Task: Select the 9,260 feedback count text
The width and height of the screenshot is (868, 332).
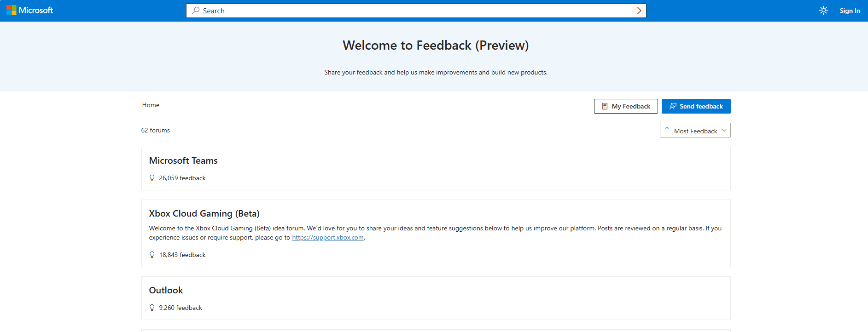Action: [x=181, y=308]
